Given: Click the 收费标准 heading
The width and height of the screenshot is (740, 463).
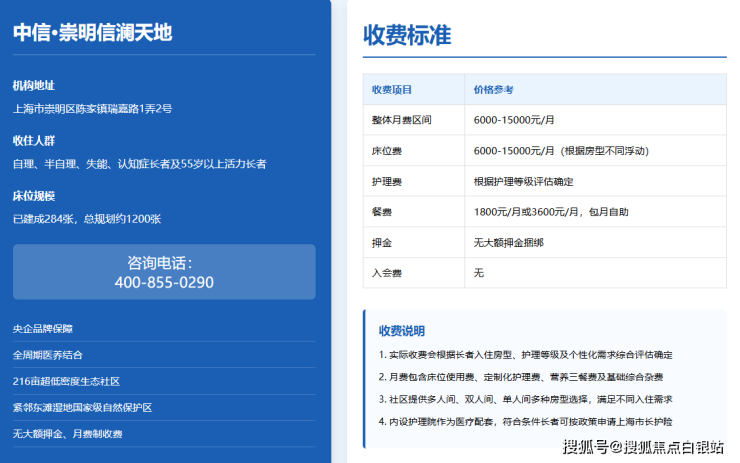Looking at the screenshot, I should [407, 35].
